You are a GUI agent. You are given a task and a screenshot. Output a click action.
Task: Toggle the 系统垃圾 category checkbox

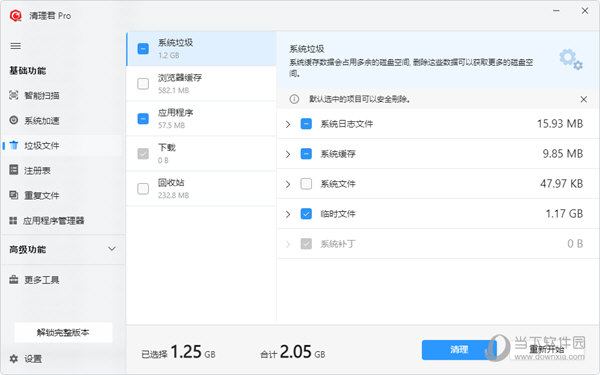(x=143, y=49)
